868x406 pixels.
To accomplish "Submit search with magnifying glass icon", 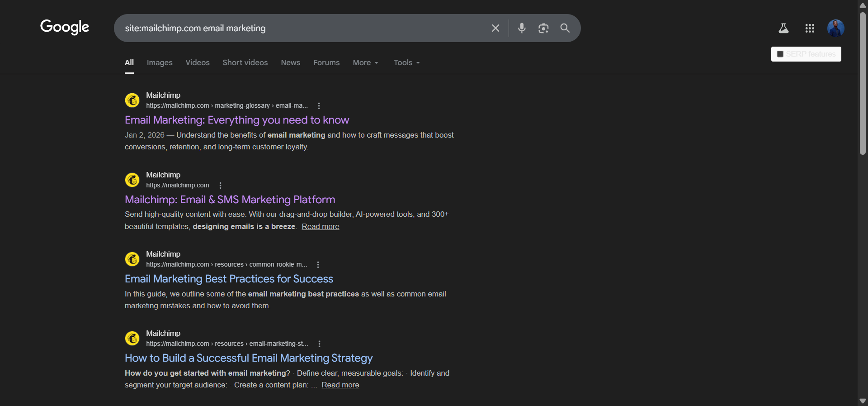I will [565, 28].
